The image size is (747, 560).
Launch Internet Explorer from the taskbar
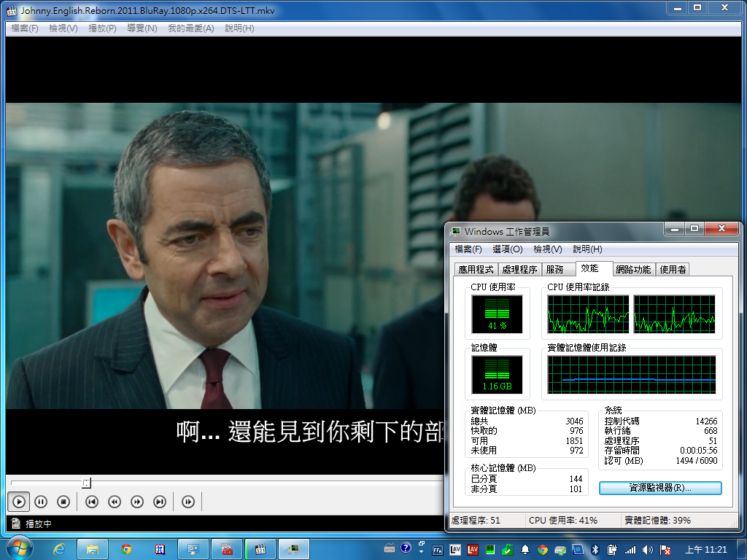[x=59, y=550]
